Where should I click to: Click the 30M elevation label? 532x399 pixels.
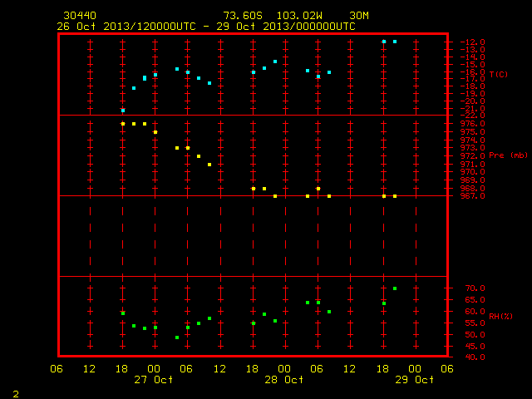coord(359,16)
